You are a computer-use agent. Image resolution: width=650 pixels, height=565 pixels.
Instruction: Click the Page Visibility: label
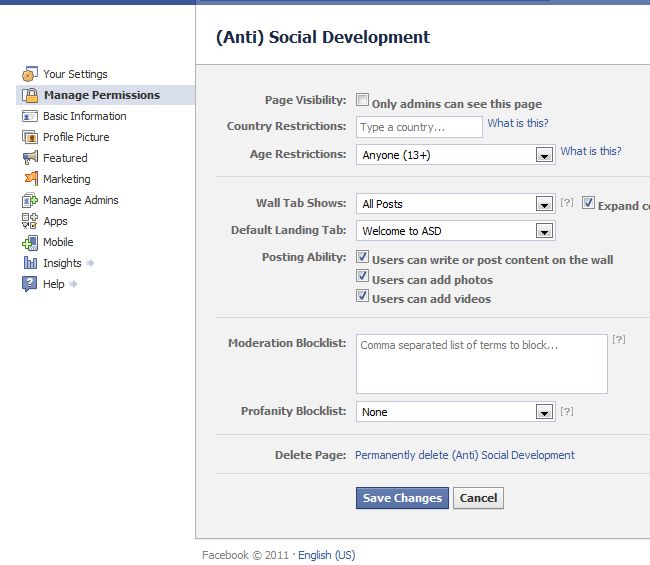tap(306, 100)
